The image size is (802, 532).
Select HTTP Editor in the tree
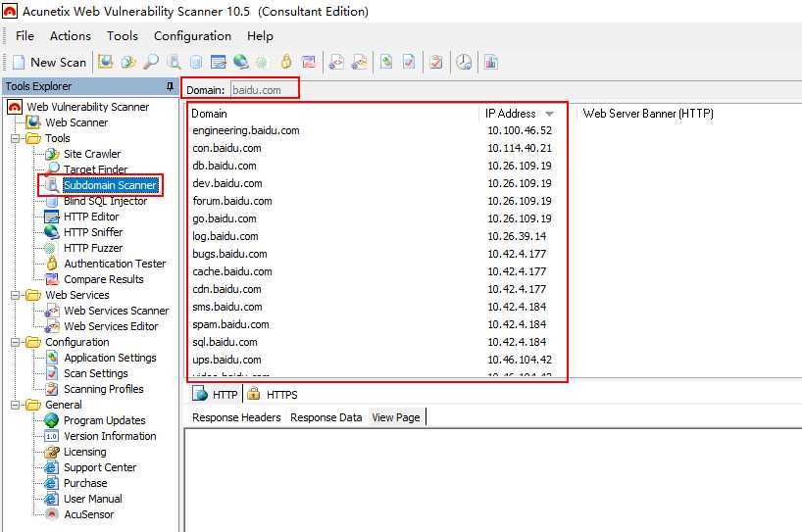pyautogui.click(x=91, y=217)
